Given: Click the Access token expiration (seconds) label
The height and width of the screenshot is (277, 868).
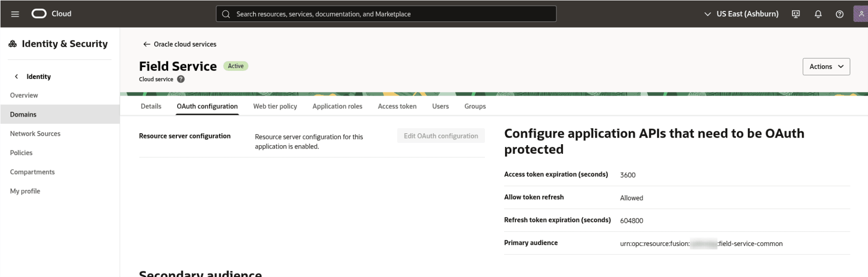Looking at the screenshot, I should 556,174.
